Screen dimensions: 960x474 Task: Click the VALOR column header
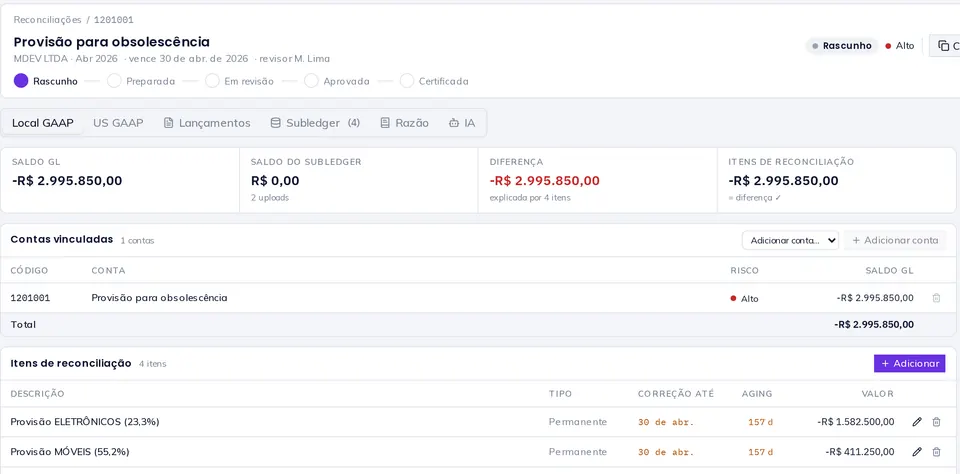[878, 394]
